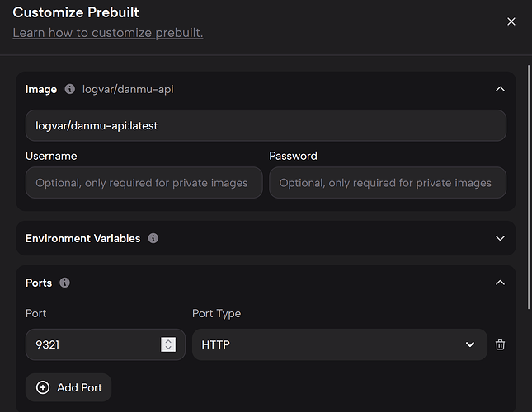Click the Port number field showing 9321
Screen dimensions: 532x412
pyautogui.click(x=91, y=344)
